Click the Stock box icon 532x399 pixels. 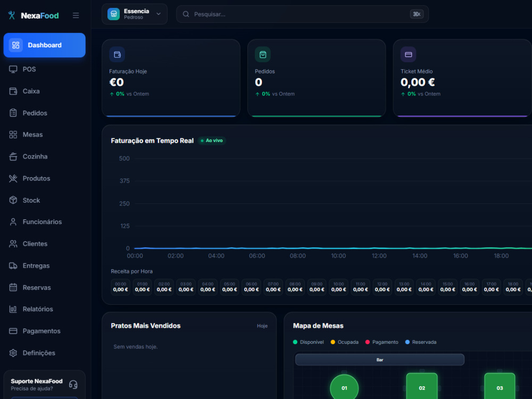click(13, 200)
